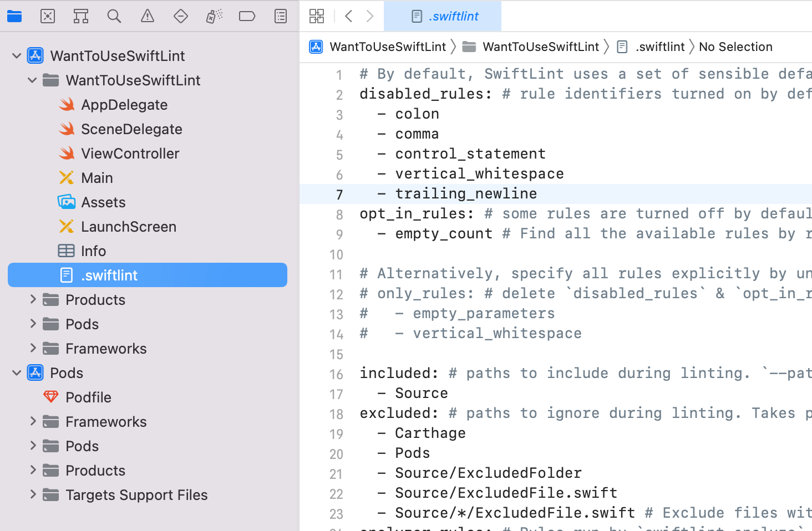Viewport: 812px width, 531px height.
Task: Expand Targets Support Files folder
Action: pyautogui.click(x=32, y=494)
